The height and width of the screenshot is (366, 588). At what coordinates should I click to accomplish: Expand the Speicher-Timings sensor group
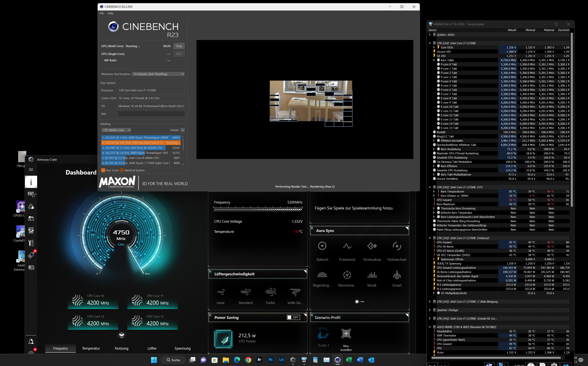[430, 310]
